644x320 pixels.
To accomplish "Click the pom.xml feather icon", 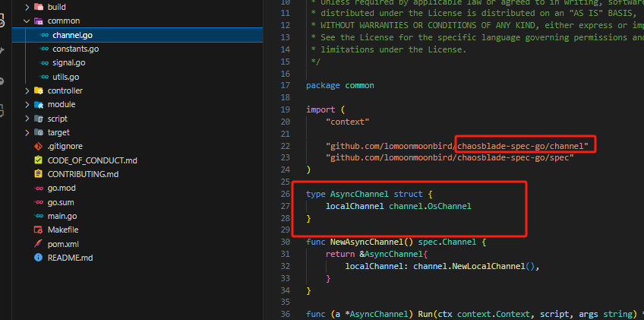I will coord(39,244).
